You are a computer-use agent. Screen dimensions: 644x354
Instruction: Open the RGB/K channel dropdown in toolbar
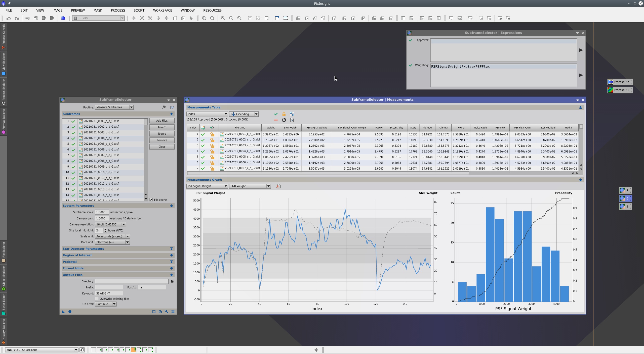point(98,18)
